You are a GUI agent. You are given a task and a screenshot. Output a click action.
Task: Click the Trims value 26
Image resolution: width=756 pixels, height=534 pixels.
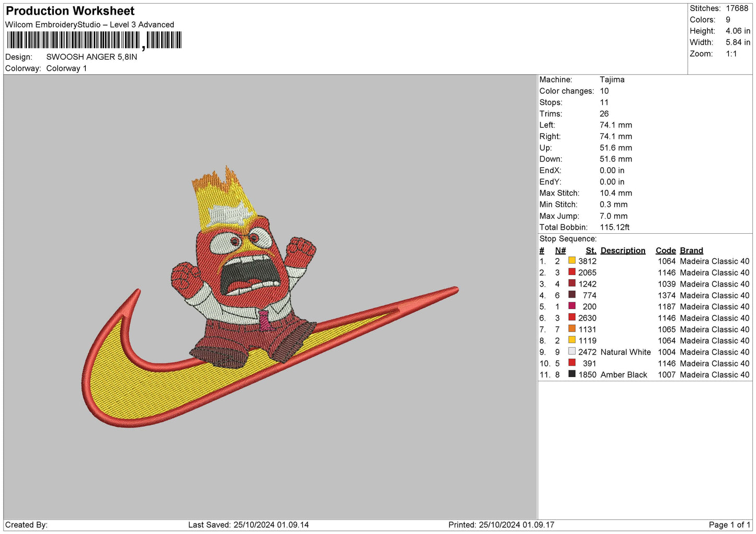(x=604, y=114)
